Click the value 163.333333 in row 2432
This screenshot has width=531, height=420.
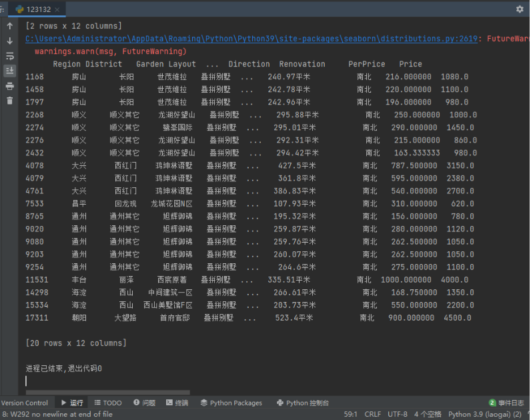coord(417,153)
